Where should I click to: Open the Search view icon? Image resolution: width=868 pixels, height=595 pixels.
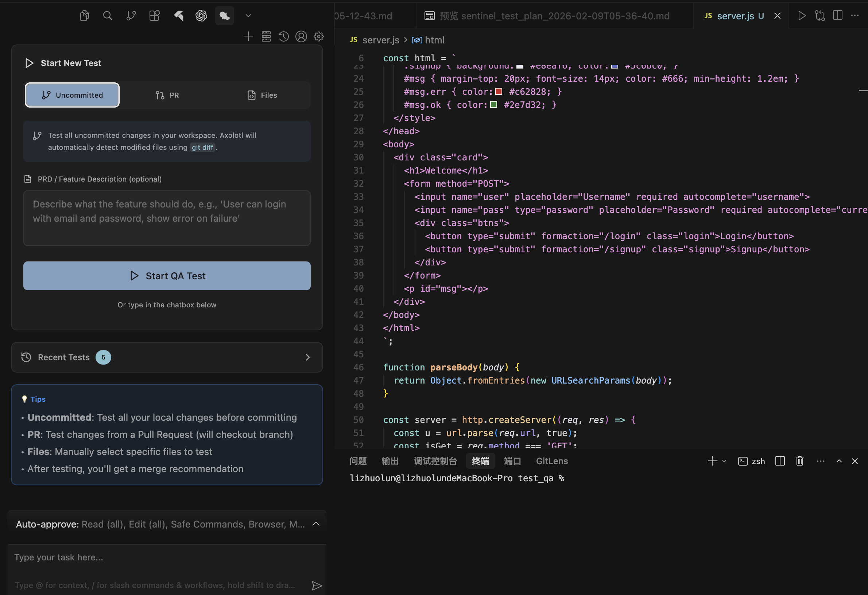tap(108, 16)
